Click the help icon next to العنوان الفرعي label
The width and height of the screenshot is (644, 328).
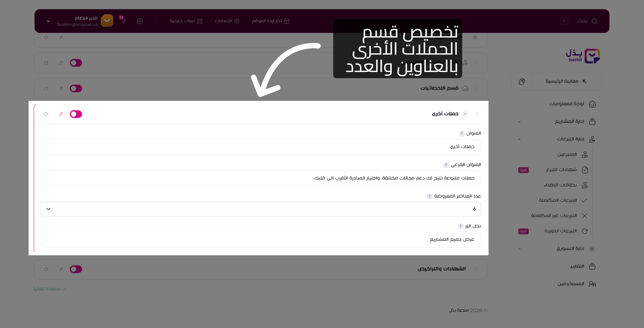pyautogui.click(x=446, y=165)
